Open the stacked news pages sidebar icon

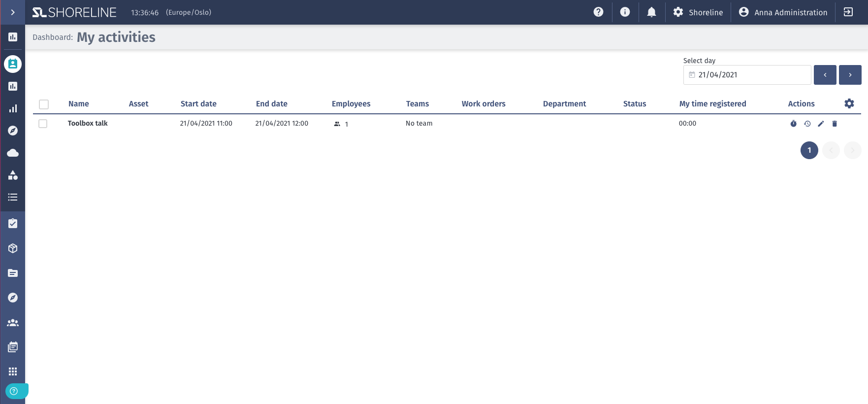coord(13,347)
